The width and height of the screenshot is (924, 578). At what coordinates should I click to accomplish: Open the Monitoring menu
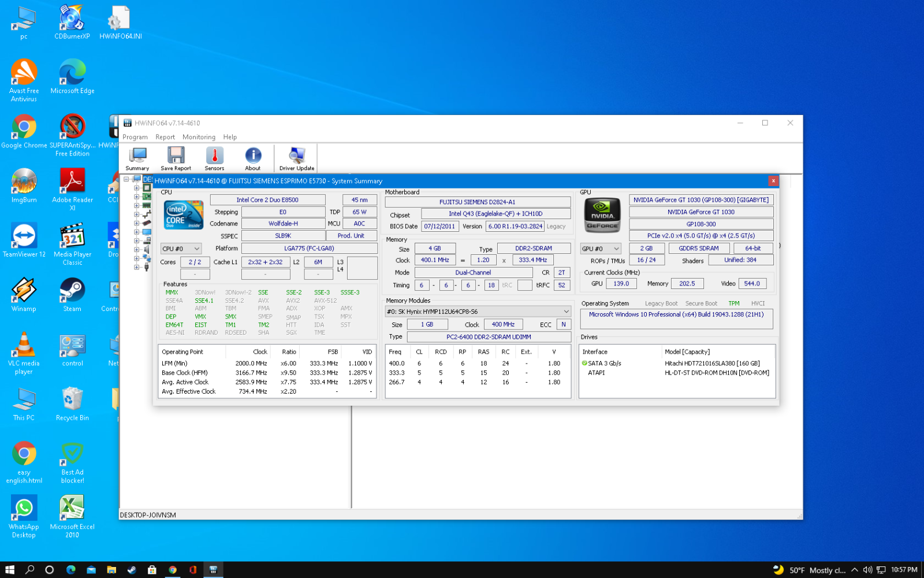click(199, 137)
